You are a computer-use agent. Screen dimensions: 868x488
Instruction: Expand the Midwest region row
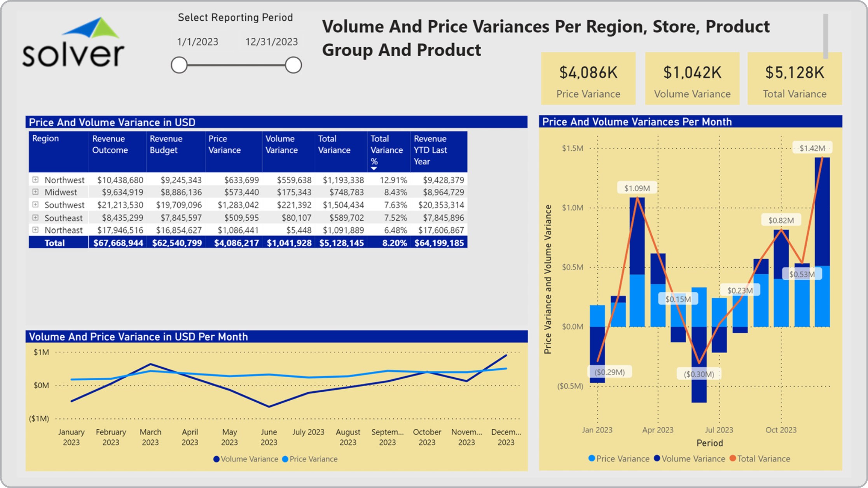click(x=35, y=192)
